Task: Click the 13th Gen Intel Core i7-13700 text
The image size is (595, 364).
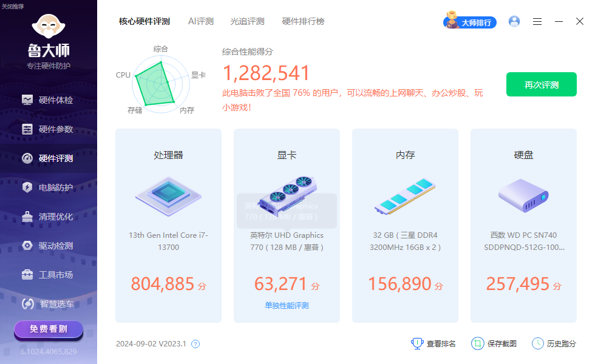Action: tap(169, 241)
